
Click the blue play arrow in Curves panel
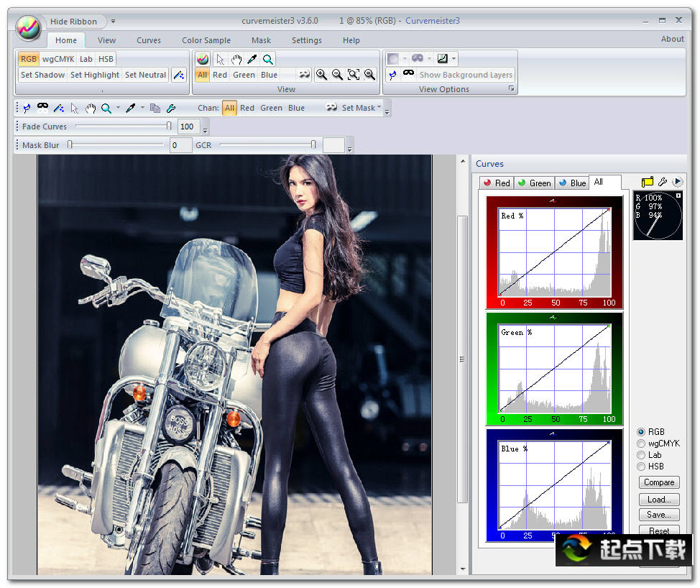677,183
